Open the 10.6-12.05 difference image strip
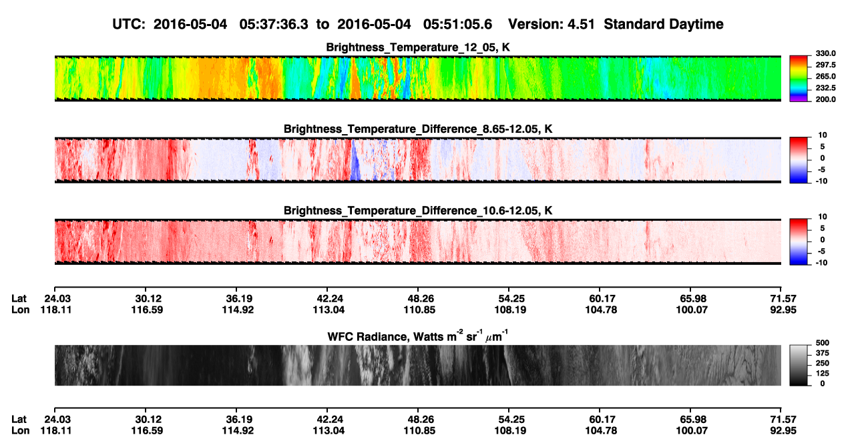This screenshot has height=445, width=868. (x=418, y=242)
